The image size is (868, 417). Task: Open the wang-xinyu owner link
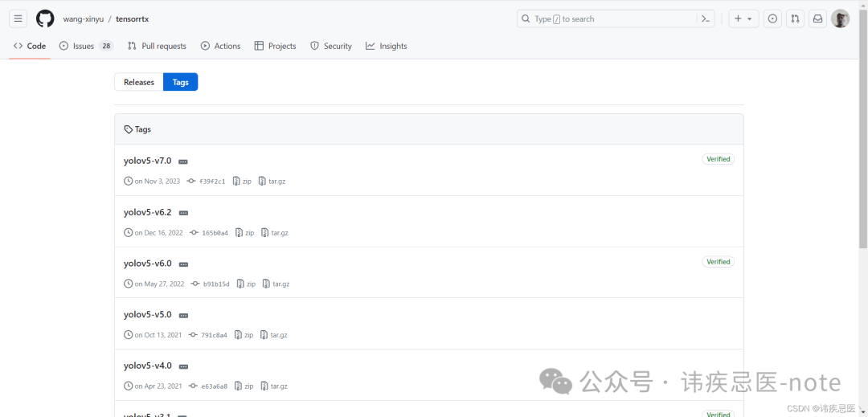(84, 18)
